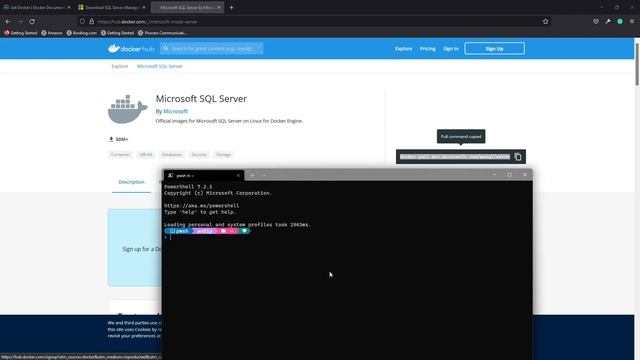Close the pwsh terminal tab
This screenshot has width=640, height=360.
pyautogui.click(x=238, y=175)
